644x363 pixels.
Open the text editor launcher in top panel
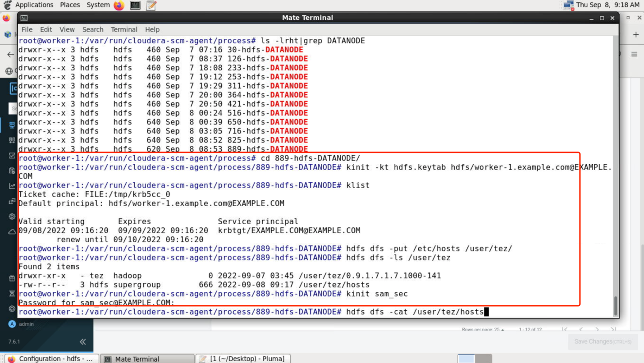(151, 5)
